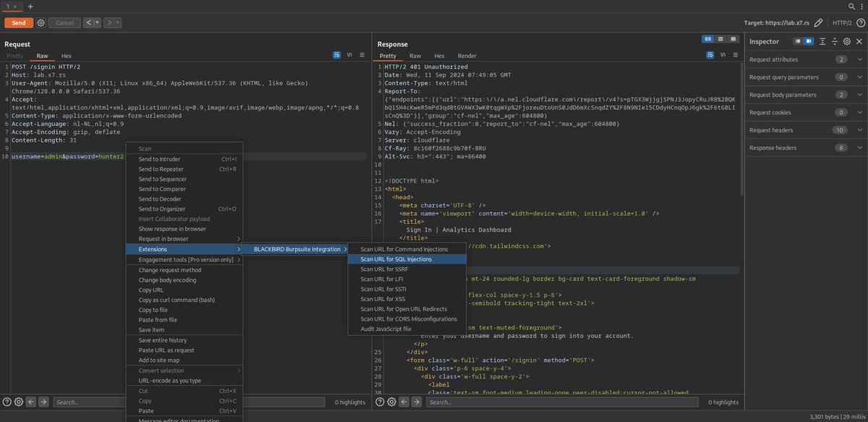Select Scan URL for XSS

(x=407, y=299)
